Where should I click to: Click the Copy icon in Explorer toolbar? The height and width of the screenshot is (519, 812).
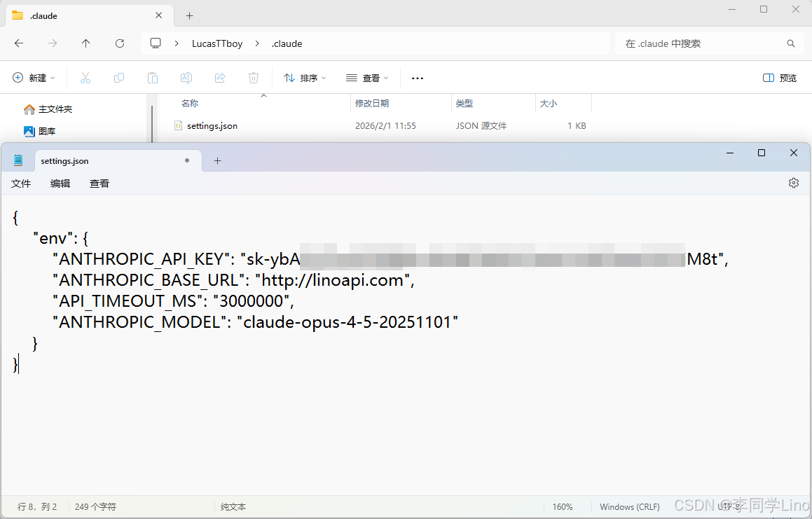click(x=119, y=78)
